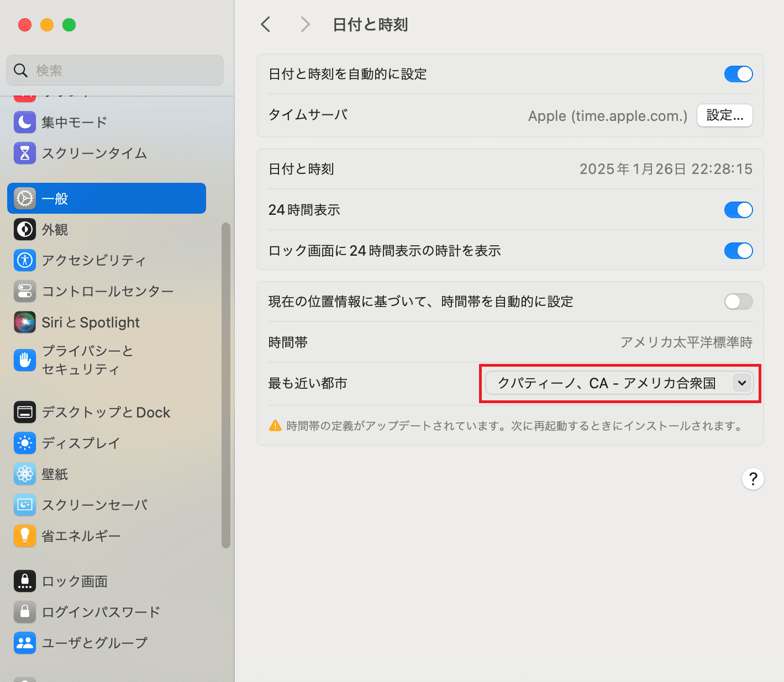Go back with the left chevron

266,24
